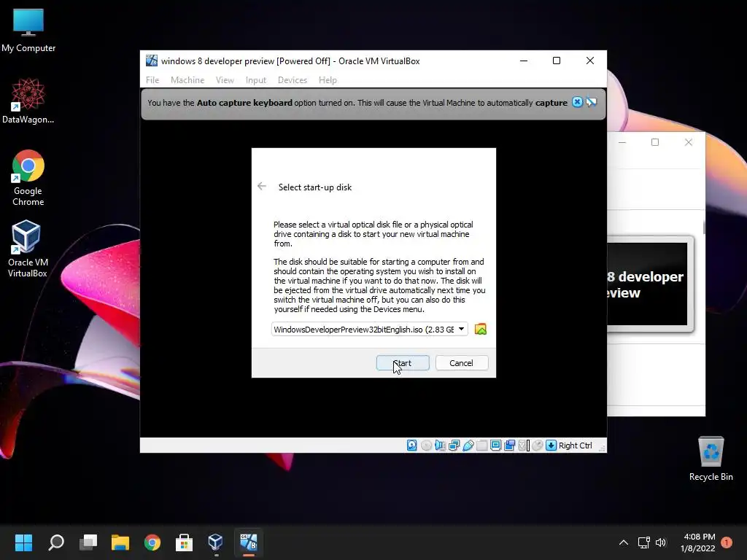Click the Start button in the dialog
Screen dimensions: 747x560
[403, 363]
